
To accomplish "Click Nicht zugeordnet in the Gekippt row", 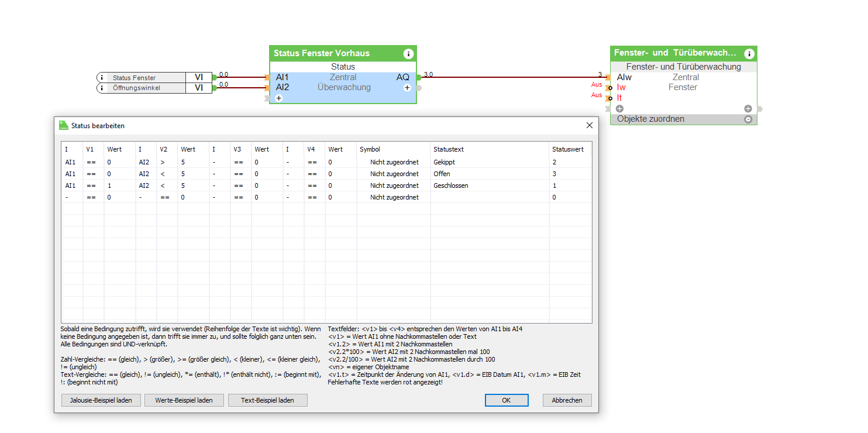I will [394, 162].
